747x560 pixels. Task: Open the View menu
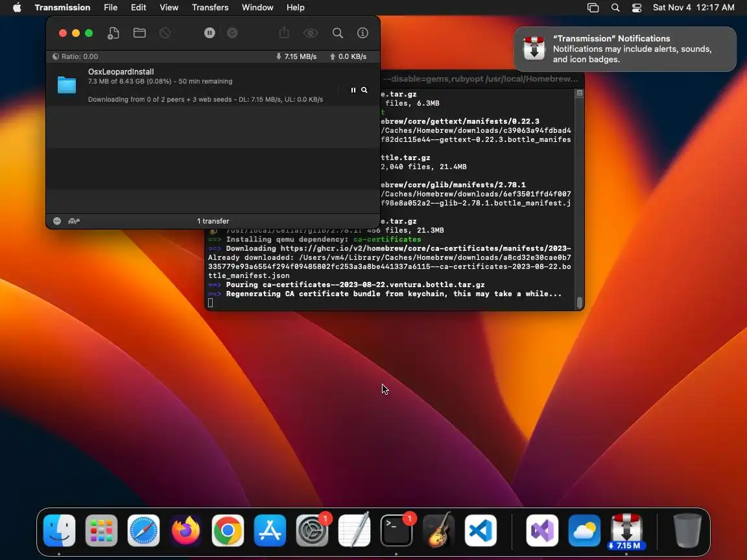(169, 8)
